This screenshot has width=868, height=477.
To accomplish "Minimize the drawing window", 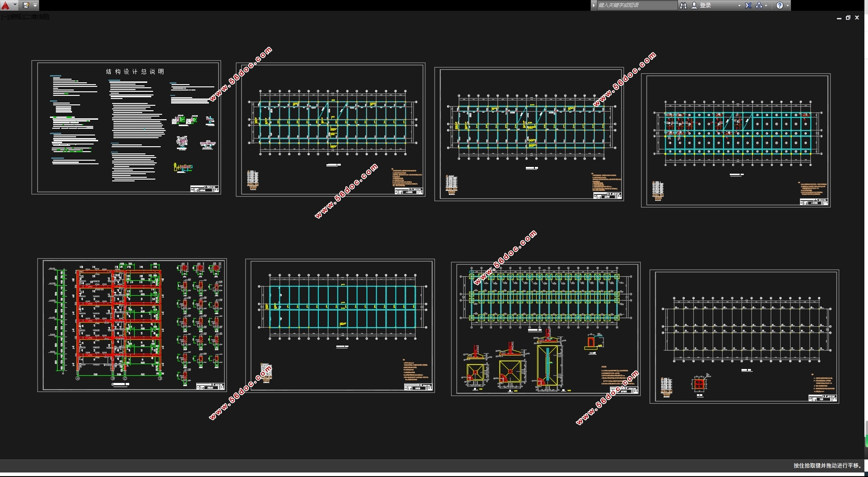I will 839,18.
